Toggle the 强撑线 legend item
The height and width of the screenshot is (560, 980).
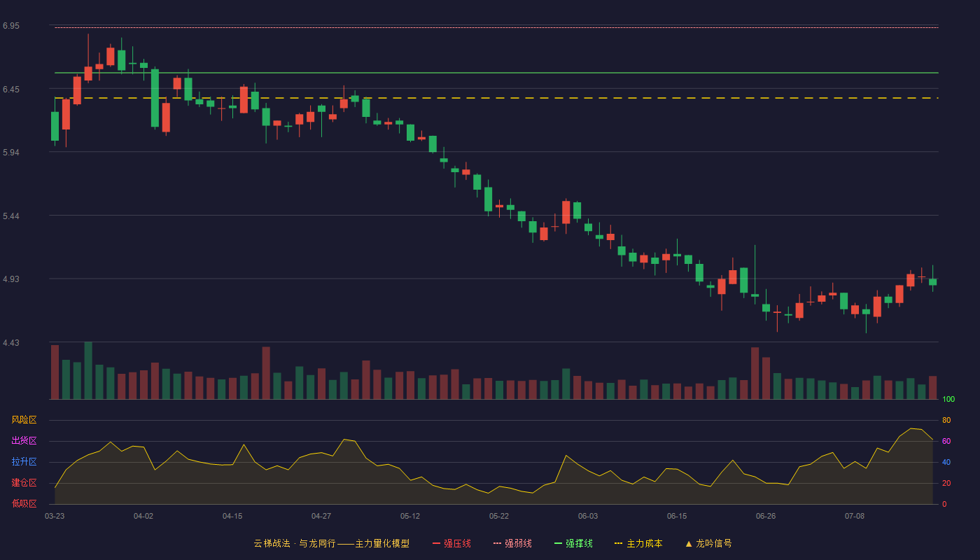coord(573,543)
